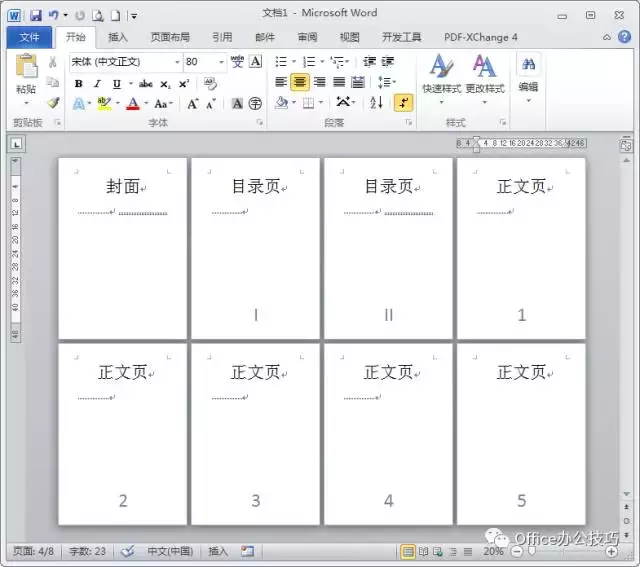Click the Sort A-Z icon
Image resolution: width=640 pixels, height=567 pixels.
[x=376, y=102]
